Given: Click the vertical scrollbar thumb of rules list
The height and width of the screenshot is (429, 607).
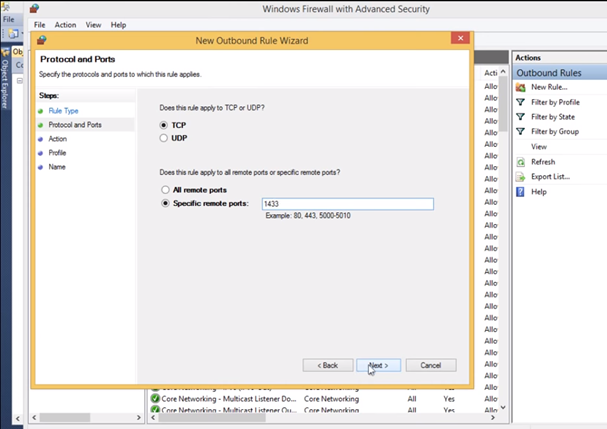Looking at the screenshot, I should coord(503,104).
